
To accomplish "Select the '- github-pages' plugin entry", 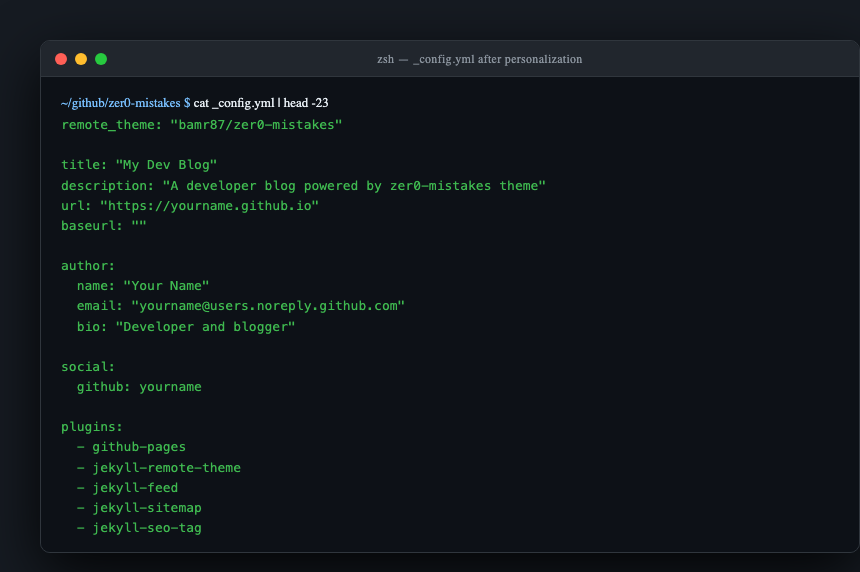I will 131,447.
